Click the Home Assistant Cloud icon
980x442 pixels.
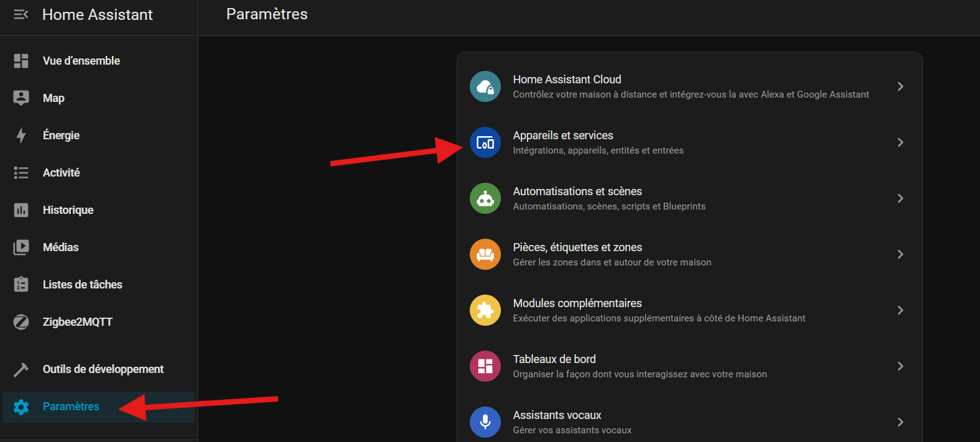pos(485,86)
